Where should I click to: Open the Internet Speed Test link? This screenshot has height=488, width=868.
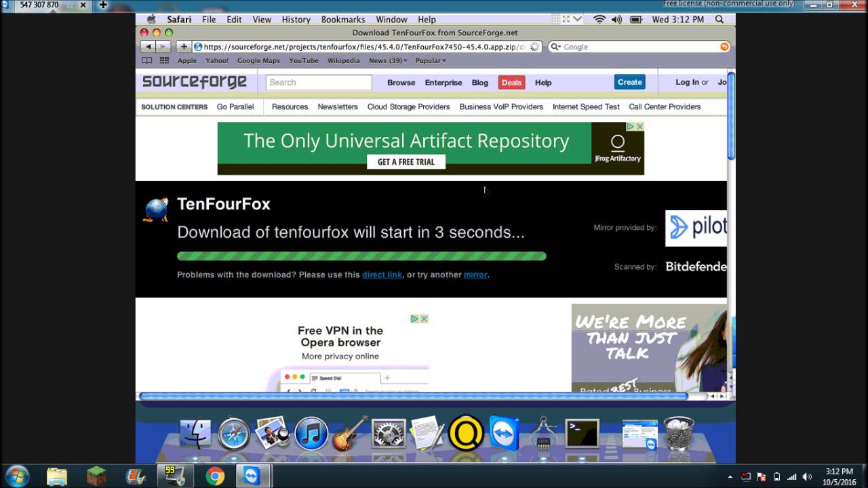(x=586, y=106)
